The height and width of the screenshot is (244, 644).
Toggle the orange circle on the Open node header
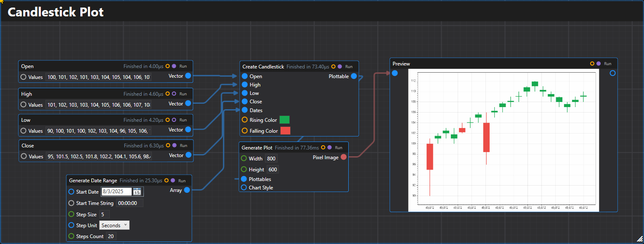coord(167,66)
